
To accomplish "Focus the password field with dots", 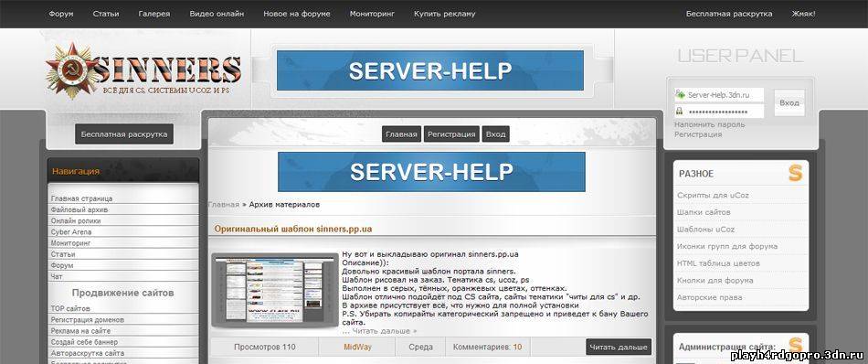I will point(719,112).
